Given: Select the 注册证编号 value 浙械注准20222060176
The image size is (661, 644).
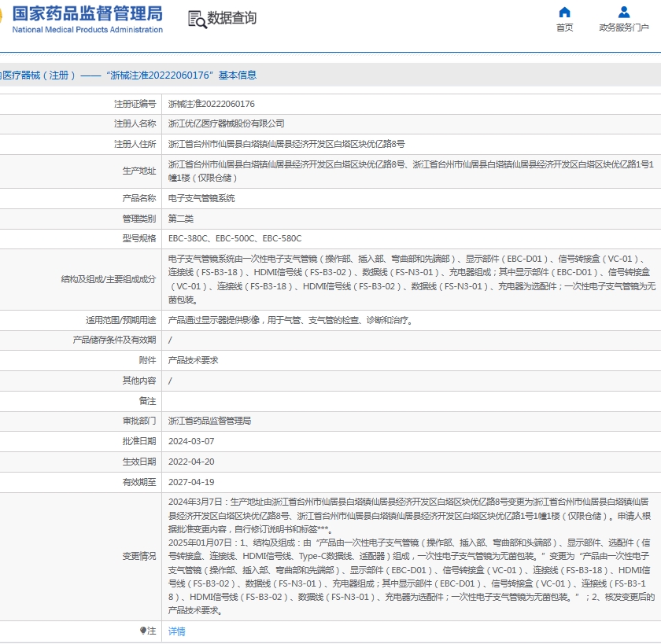Looking at the screenshot, I should pos(212,104).
